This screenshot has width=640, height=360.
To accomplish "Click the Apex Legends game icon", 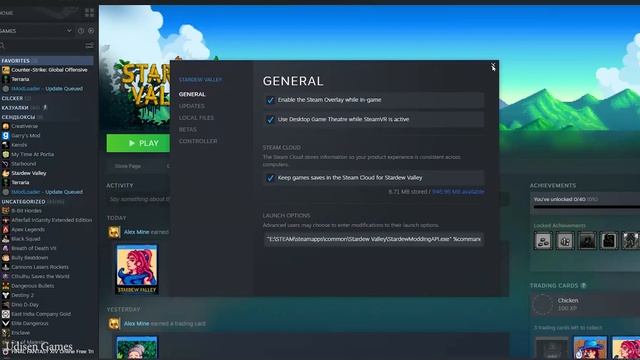I will [x=6, y=229].
